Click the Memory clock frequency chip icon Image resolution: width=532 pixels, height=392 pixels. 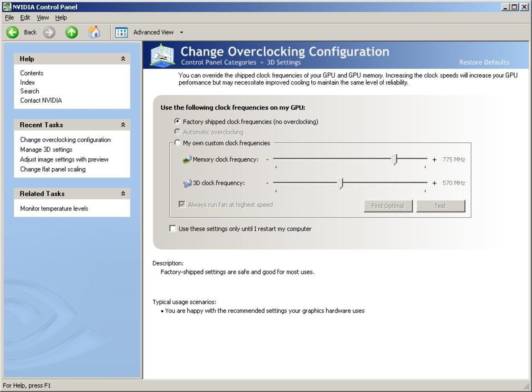[187, 159]
